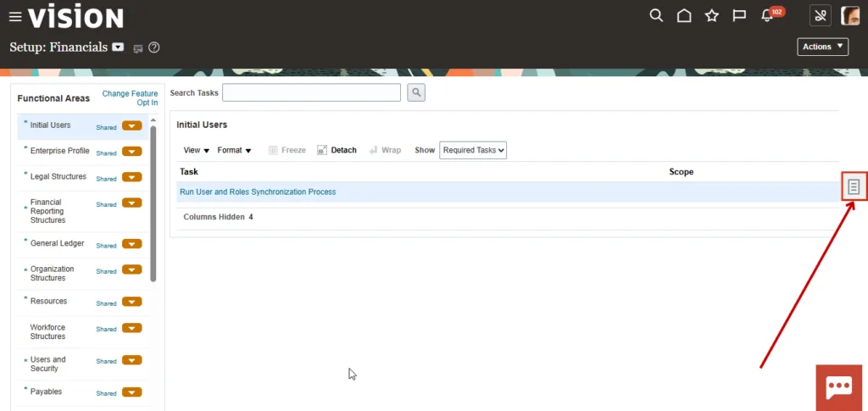Click Shared link for General Ledger
The height and width of the screenshot is (411, 868).
[x=106, y=245]
